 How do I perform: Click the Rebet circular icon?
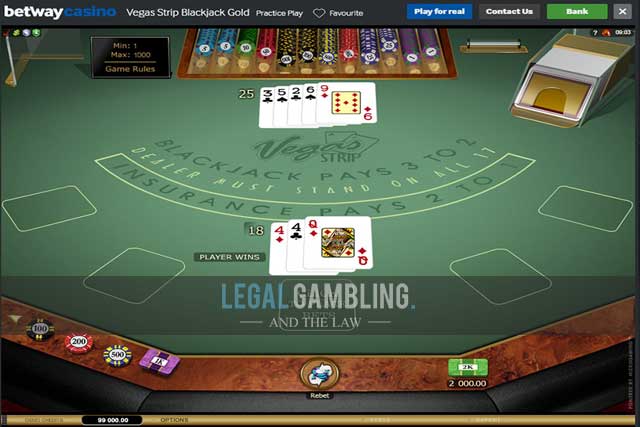pos(320,374)
